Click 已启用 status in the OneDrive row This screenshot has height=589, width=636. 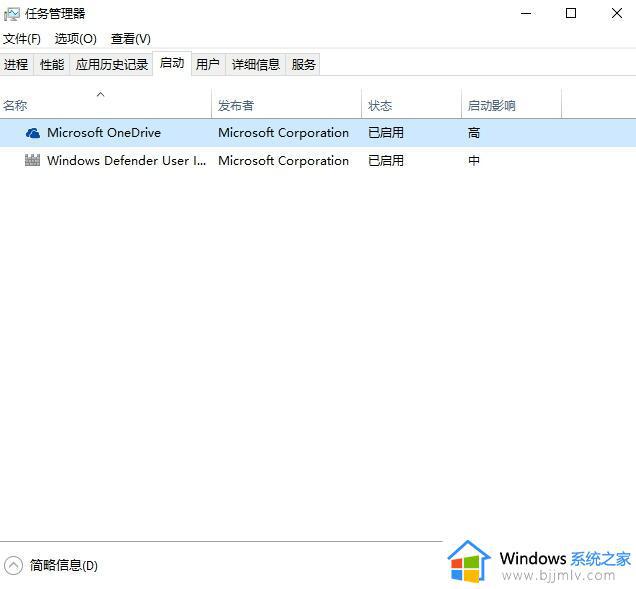tap(386, 133)
